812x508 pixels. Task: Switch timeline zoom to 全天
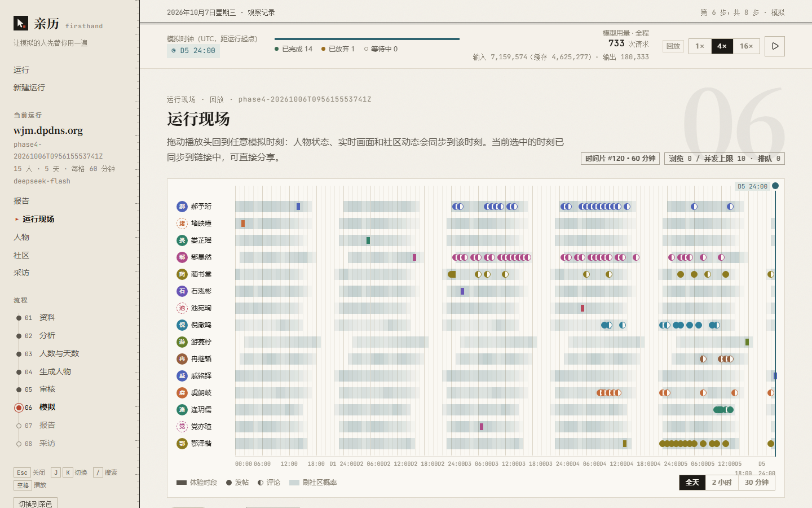click(x=692, y=483)
